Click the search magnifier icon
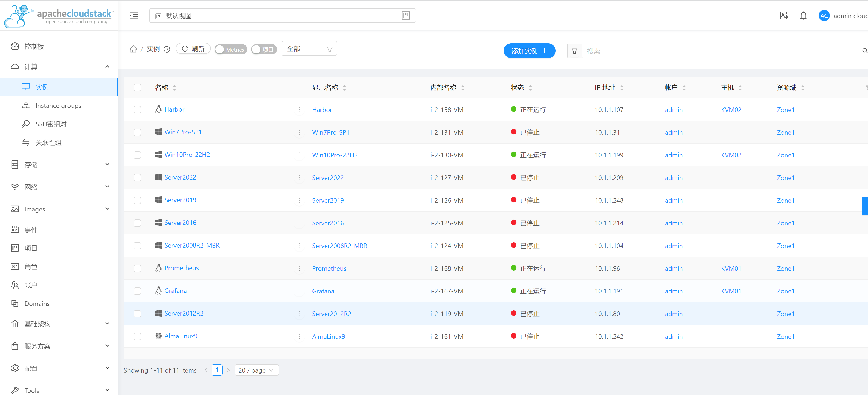This screenshot has height=395, width=868. pos(865,51)
